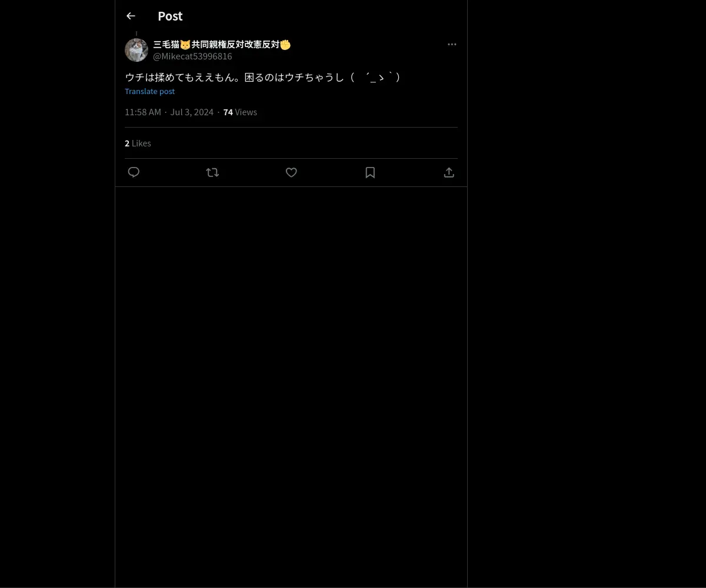Click the @Mikecat53996816 handle

192,56
